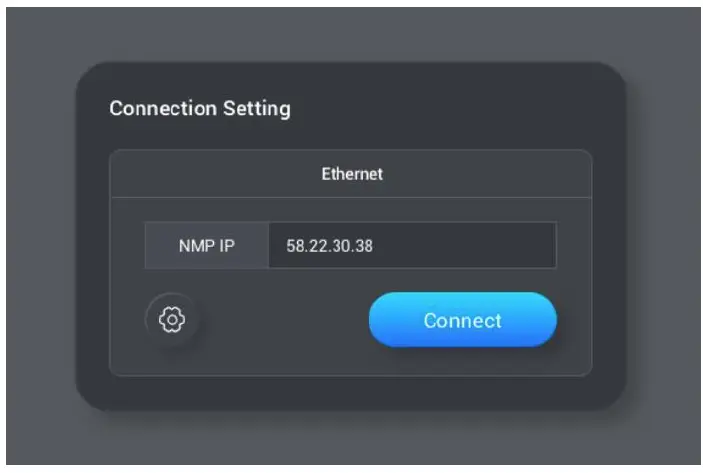Click the NMP IP label
Viewport: 703px width, 473px height.
[x=206, y=245]
